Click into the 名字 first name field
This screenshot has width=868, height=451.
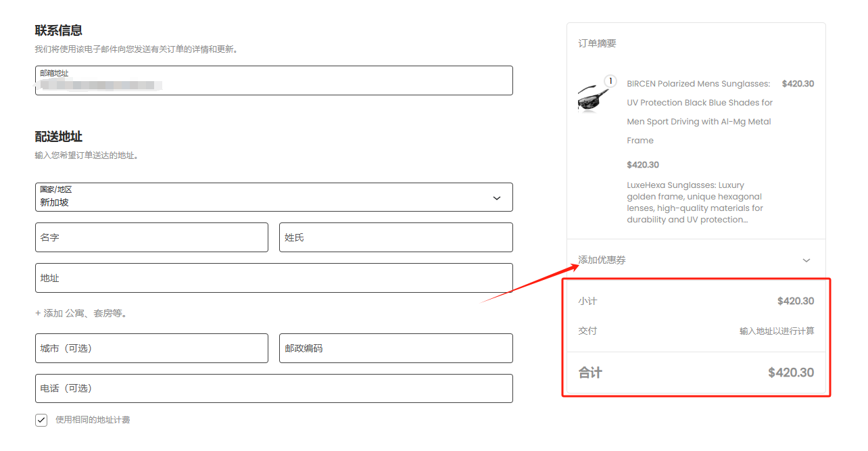click(151, 237)
